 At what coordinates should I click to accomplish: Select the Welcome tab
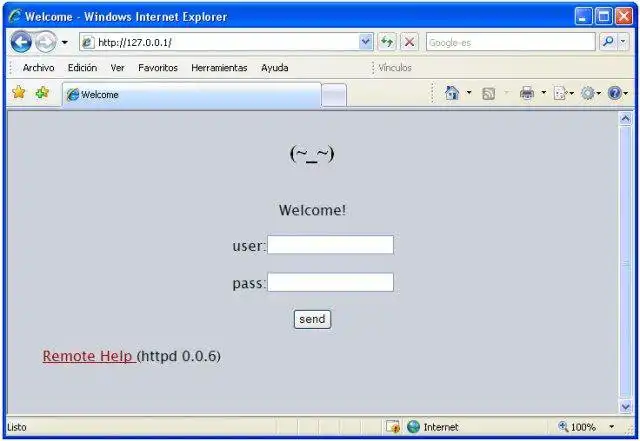pyautogui.click(x=191, y=95)
